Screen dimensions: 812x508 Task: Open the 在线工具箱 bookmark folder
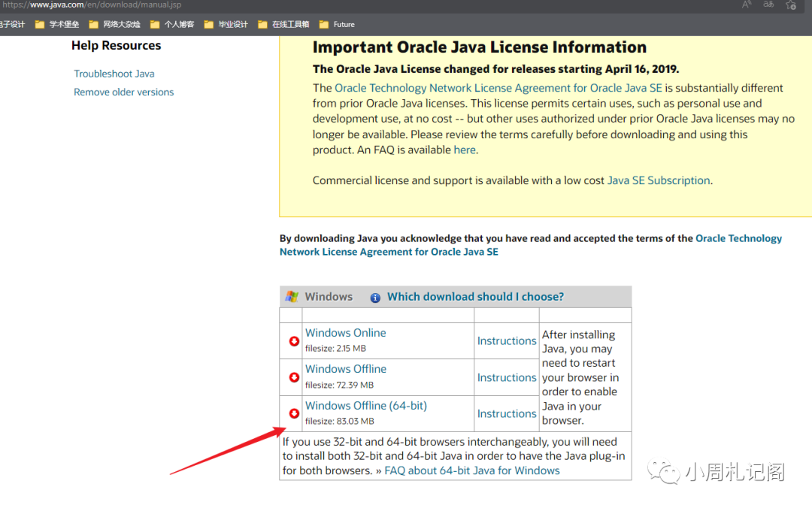pos(283,24)
